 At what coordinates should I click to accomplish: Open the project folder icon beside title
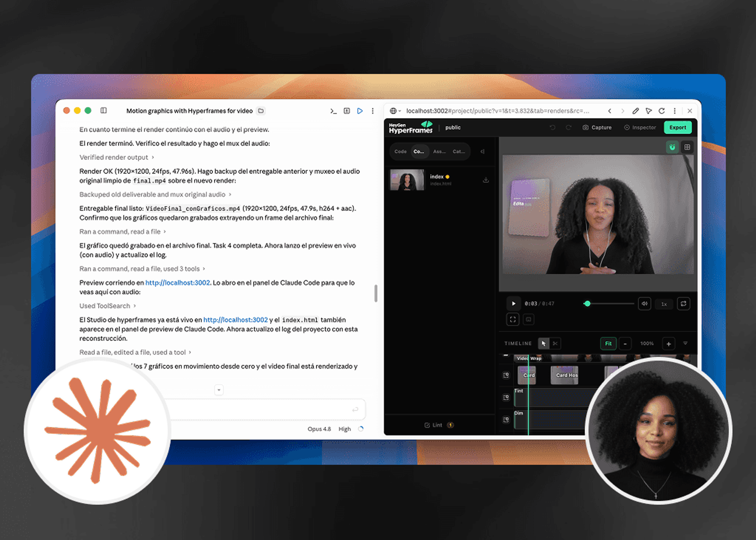[x=261, y=111]
